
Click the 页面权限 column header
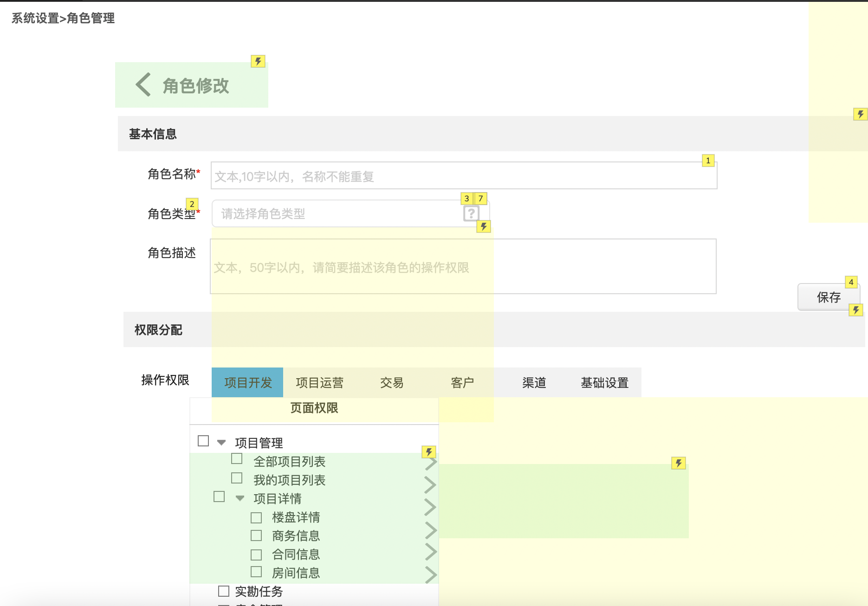pos(314,408)
